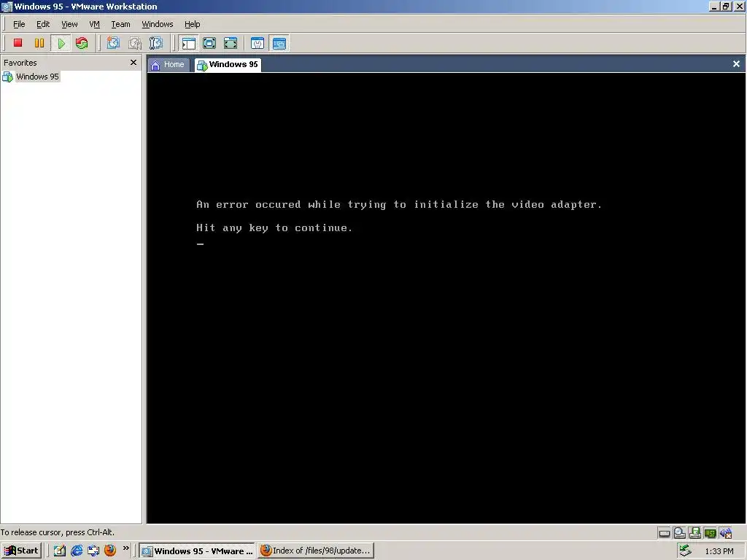The width and height of the screenshot is (747, 560).
Task: Open the Edit menu
Action: [43, 24]
